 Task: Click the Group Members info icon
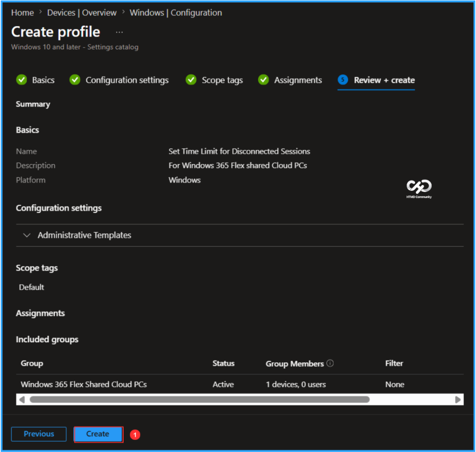(330, 363)
